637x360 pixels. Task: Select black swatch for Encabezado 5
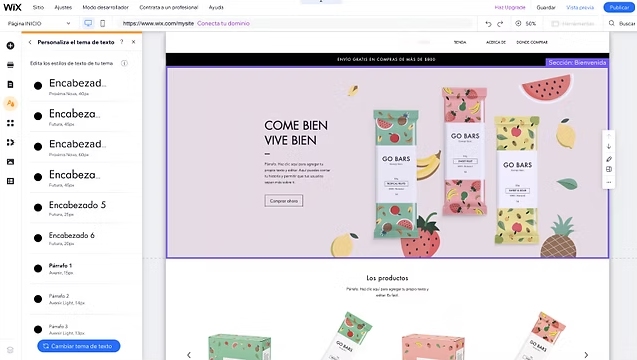click(x=38, y=208)
